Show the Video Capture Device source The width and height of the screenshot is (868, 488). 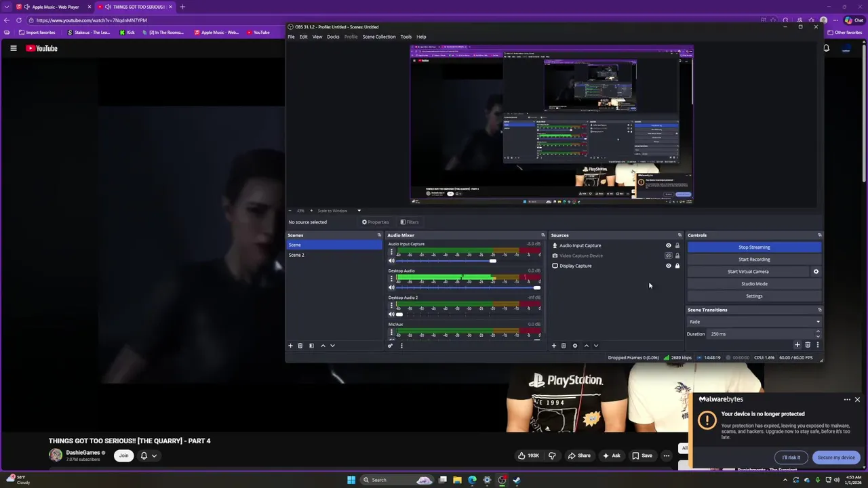pos(668,256)
